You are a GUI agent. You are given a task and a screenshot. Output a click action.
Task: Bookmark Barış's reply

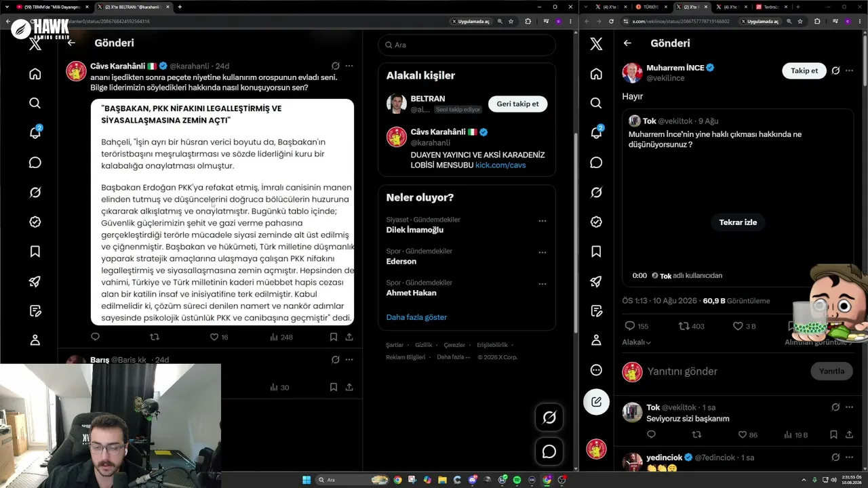334,387
